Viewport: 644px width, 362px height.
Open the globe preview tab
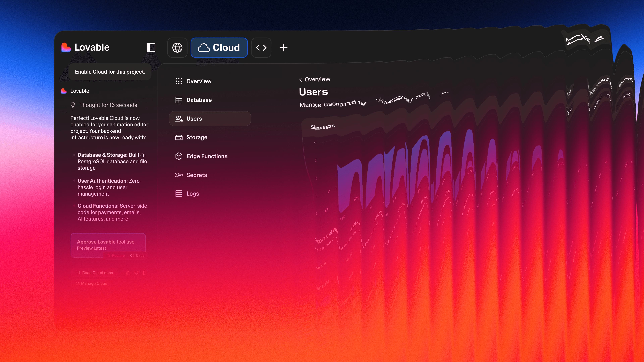pos(177,47)
